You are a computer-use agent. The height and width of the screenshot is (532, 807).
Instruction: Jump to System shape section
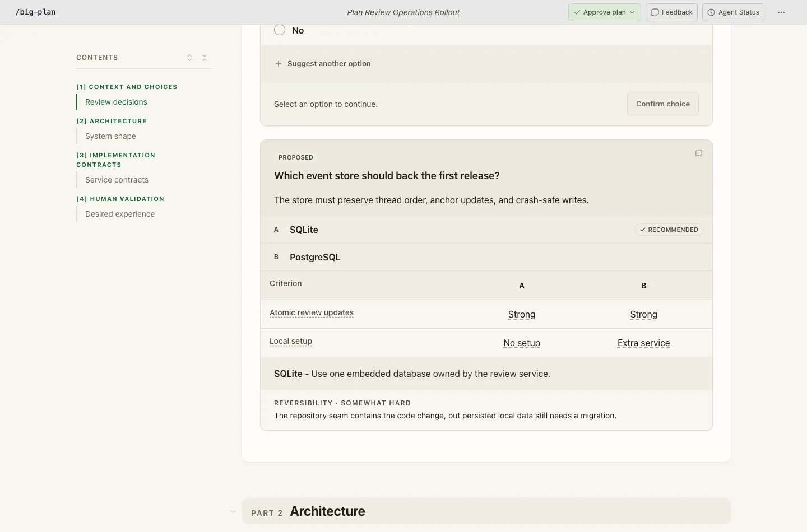click(x=110, y=136)
